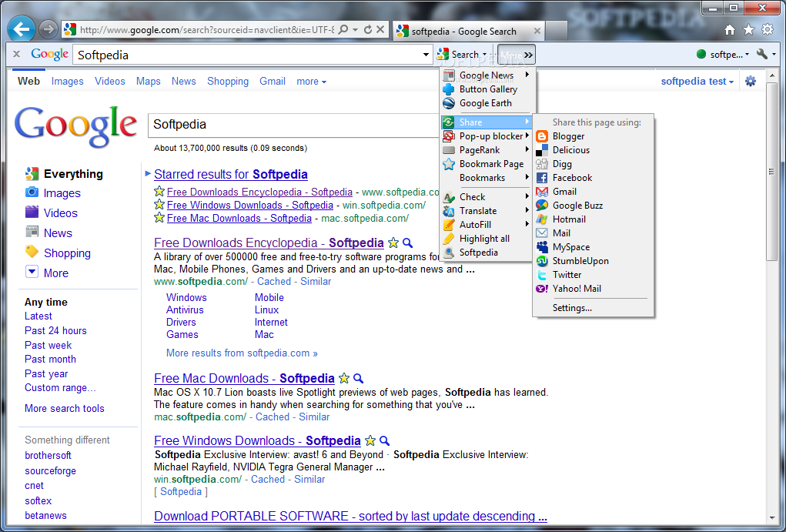Open the Images link in top navigation

pyautogui.click(x=67, y=82)
